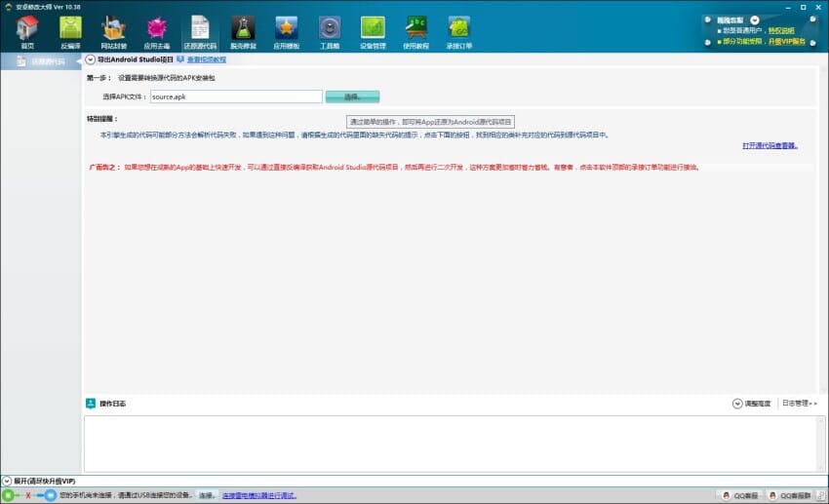The image size is (829, 504).
Task: Click the 应用模板 star icon
Action: (286, 30)
